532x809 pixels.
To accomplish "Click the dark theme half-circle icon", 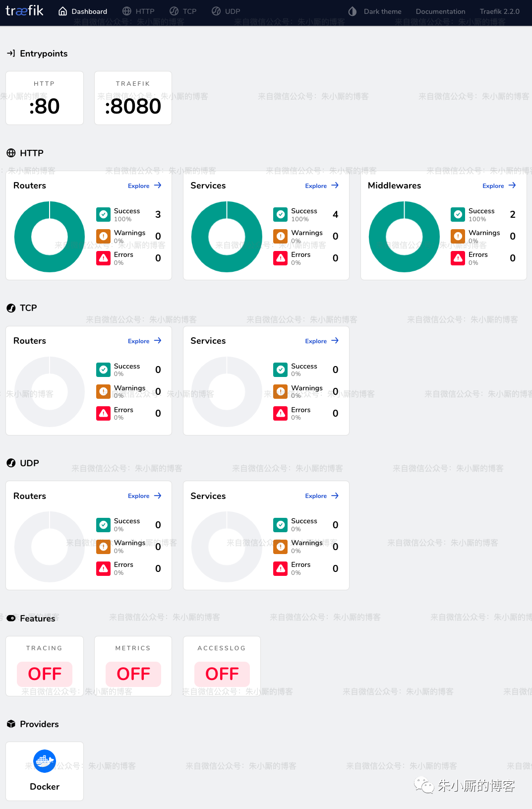I will coord(353,11).
